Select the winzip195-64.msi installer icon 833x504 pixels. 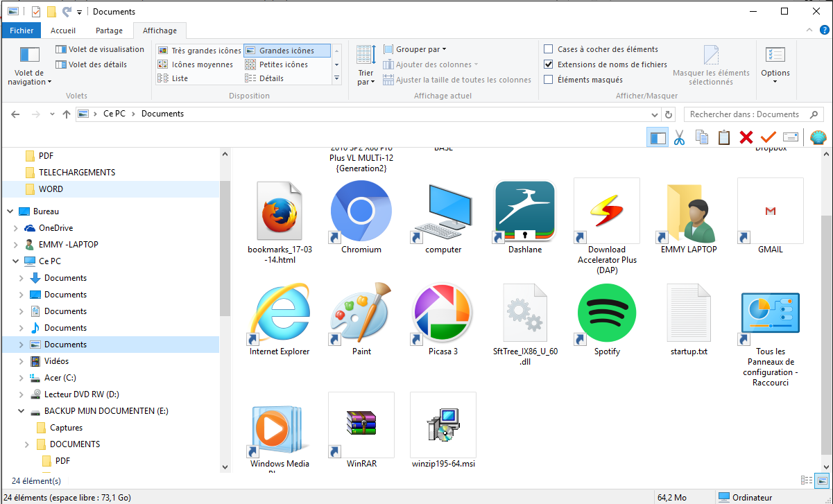click(443, 425)
